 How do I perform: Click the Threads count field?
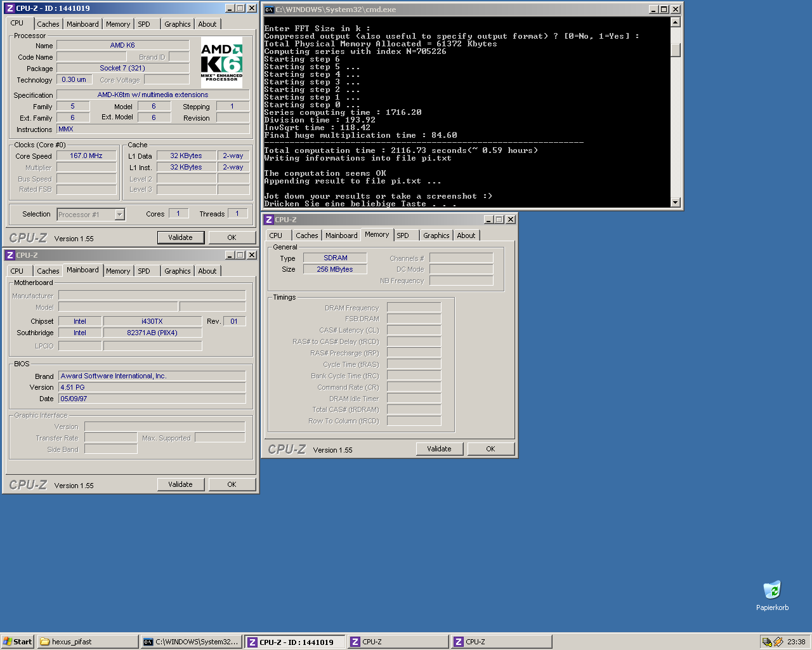coord(237,213)
